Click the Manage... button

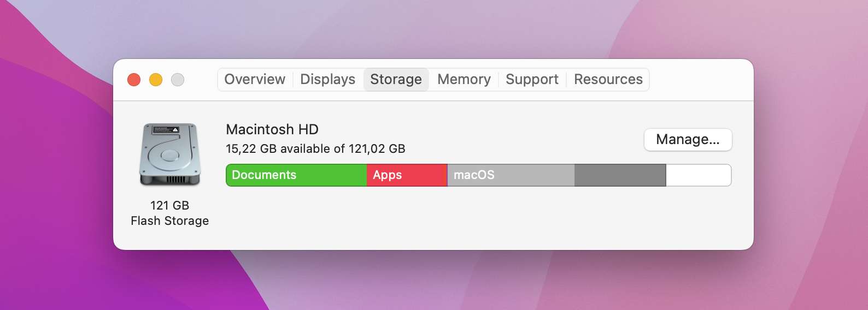(688, 140)
